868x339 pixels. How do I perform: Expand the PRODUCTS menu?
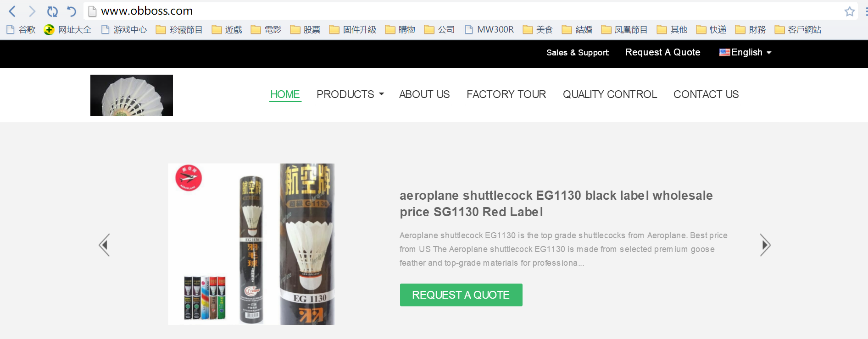(350, 94)
